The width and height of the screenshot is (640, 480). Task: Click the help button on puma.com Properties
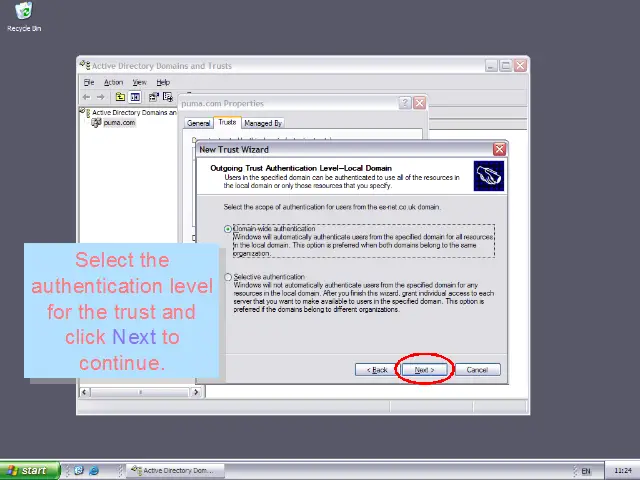(x=404, y=103)
